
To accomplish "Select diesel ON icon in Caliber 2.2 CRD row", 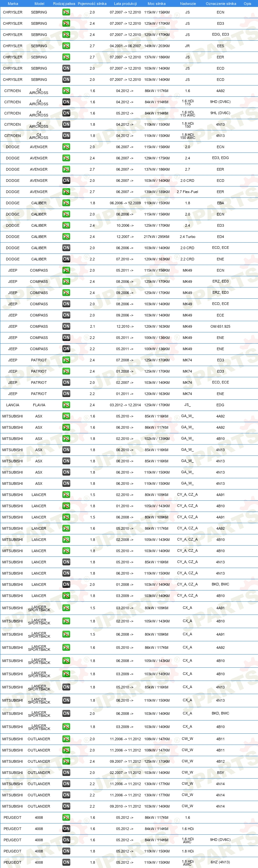I will coord(66,259).
